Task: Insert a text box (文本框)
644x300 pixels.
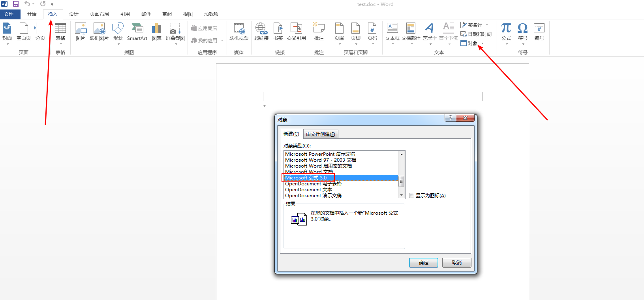Action: point(392,34)
